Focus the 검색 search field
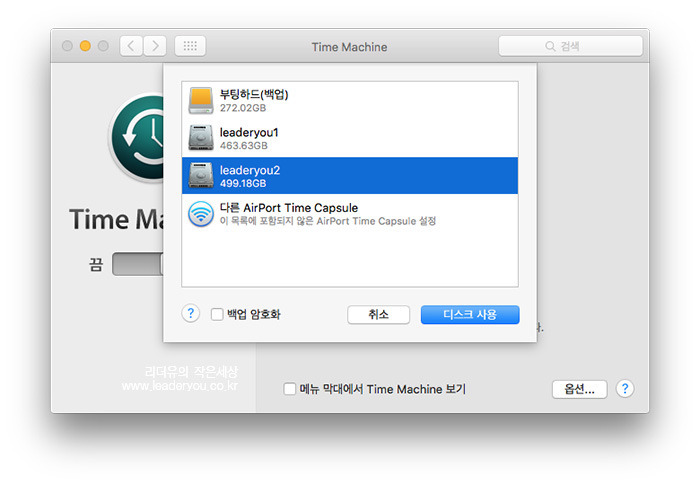This screenshot has height=485, width=700. click(x=571, y=46)
